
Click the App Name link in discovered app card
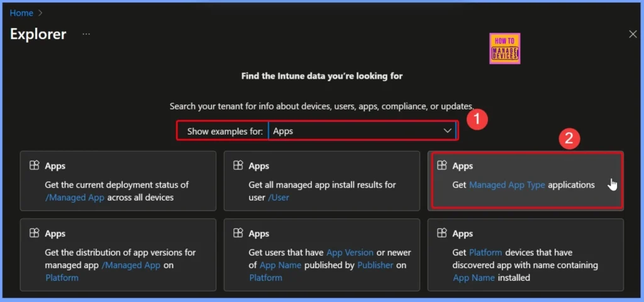click(474, 277)
